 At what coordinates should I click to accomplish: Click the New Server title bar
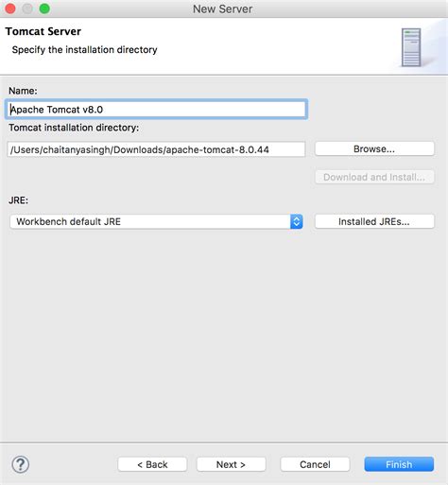(x=223, y=9)
